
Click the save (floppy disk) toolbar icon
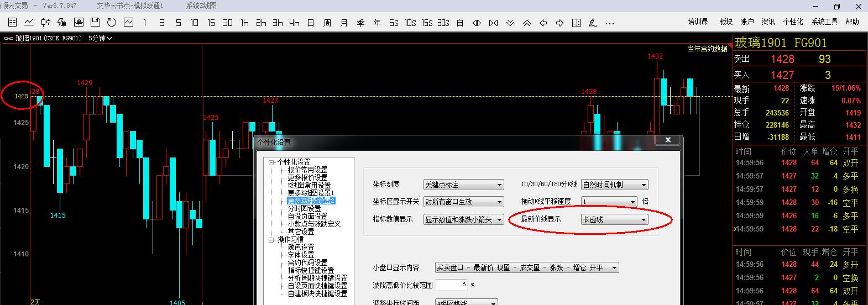95,23
